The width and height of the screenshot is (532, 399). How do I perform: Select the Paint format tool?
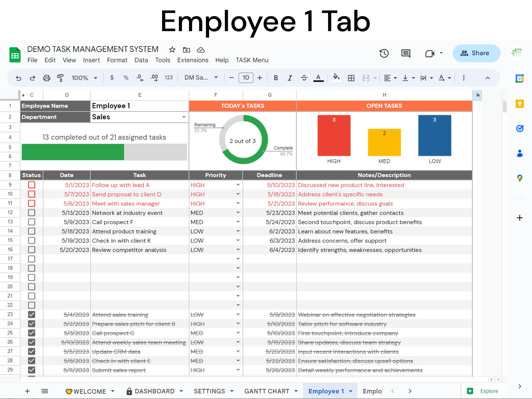pyautogui.click(x=60, y=78)
